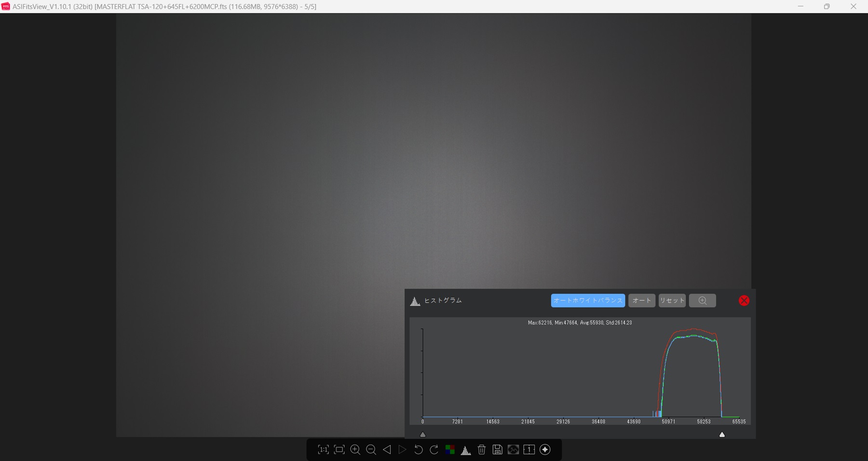Click the ヒストグラム panel title
The width and height of the screenshot is (868, 461).
click(x=443, y=300)
